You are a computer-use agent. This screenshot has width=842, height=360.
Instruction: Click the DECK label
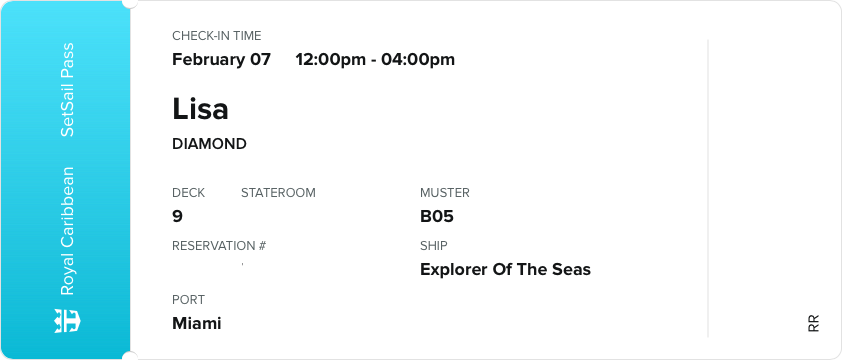point(188,193)
